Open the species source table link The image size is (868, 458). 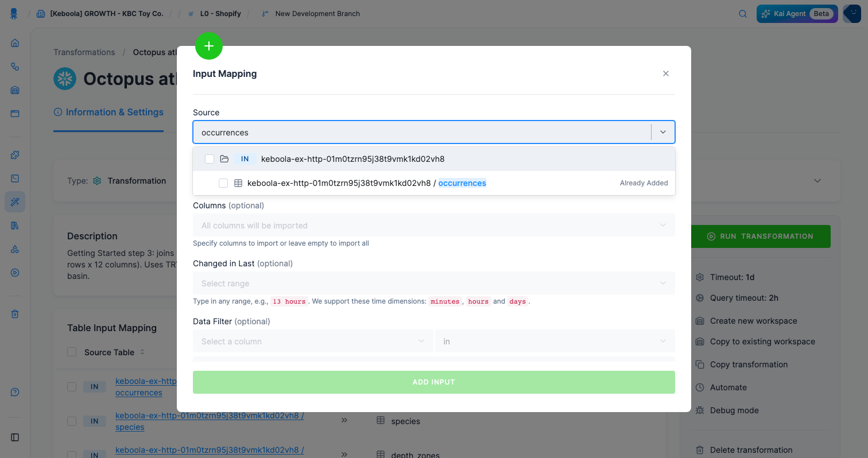point(210,421)
